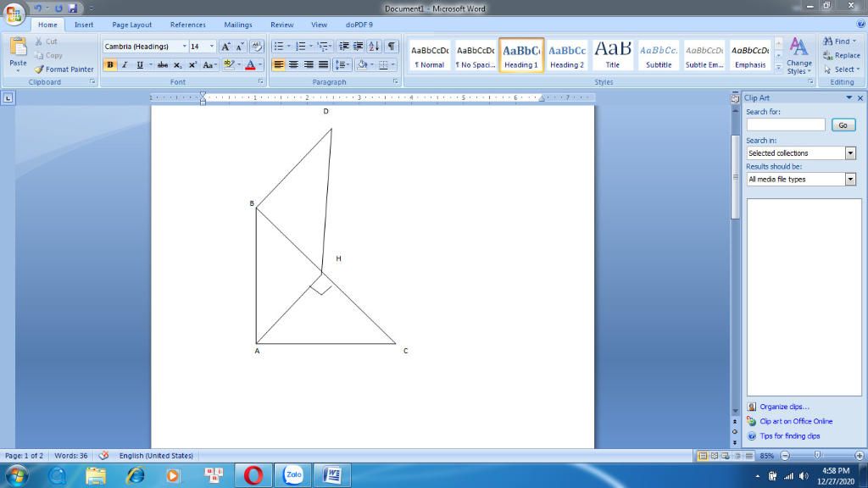Switch to the Mailings tab
Screen dimensions: 868x488
[238, 25]
